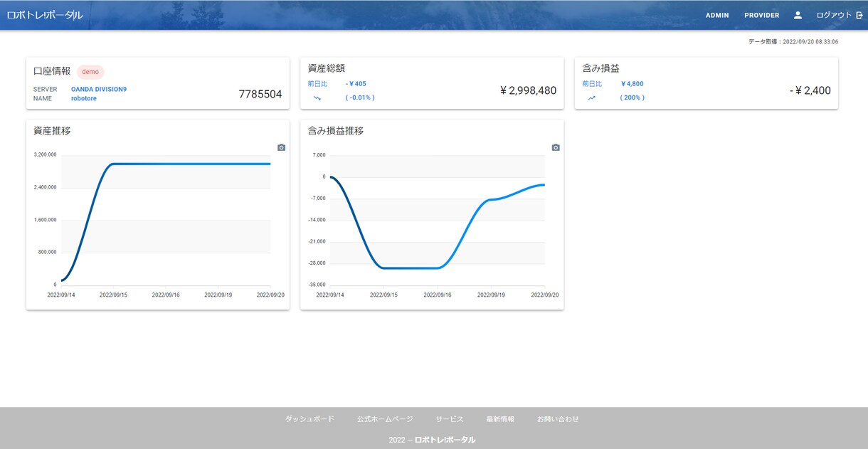Click 2022/09/16 date on 資産推移 chart

coord(166,295)
